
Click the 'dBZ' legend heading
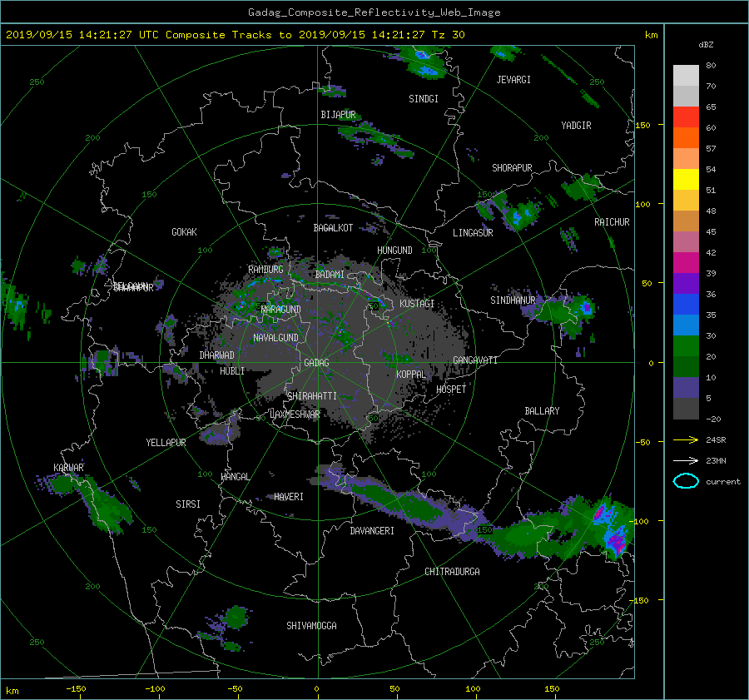click(706, 44)
